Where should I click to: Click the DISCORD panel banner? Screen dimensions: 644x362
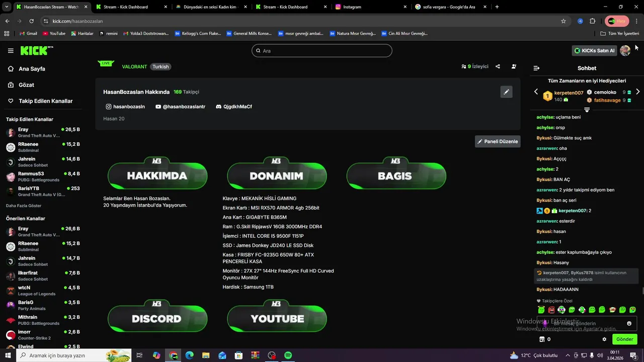click(157, 317)
